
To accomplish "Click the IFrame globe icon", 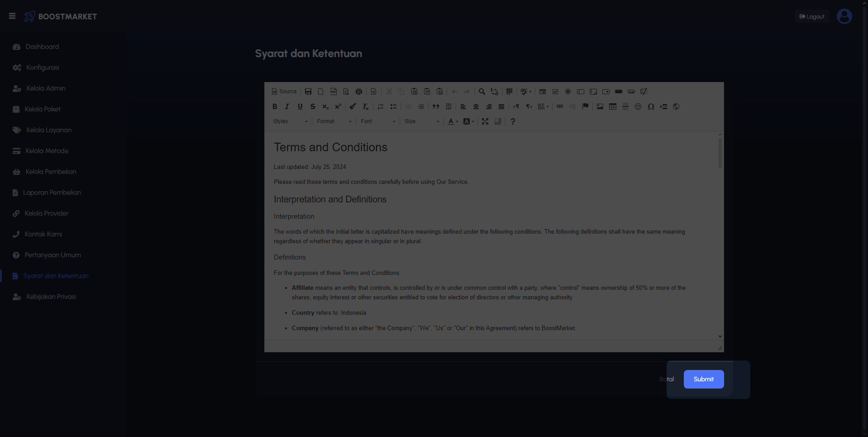I will tap(676, 106).
